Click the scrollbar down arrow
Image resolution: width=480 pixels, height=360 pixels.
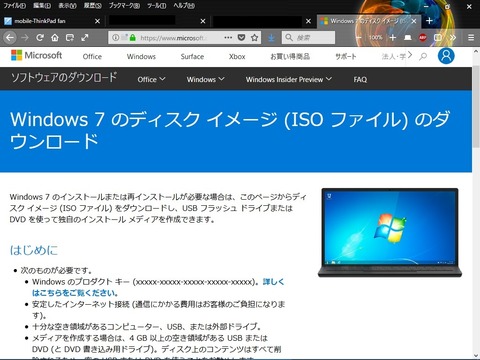tap(476, 356)
